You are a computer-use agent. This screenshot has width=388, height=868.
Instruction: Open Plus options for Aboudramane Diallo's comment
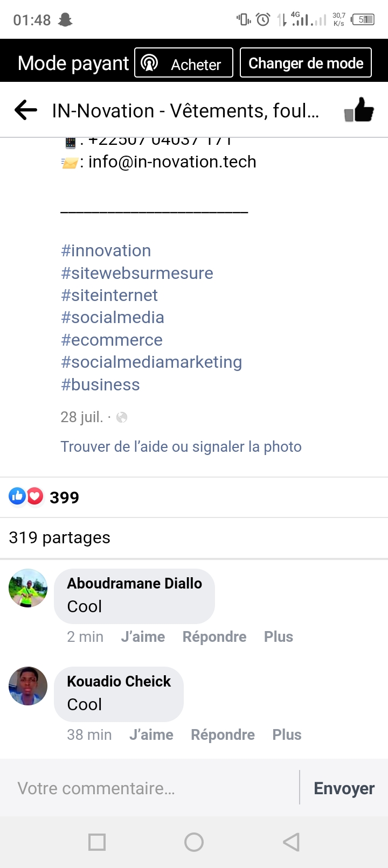pyautogui.click(x=278, y=636)
